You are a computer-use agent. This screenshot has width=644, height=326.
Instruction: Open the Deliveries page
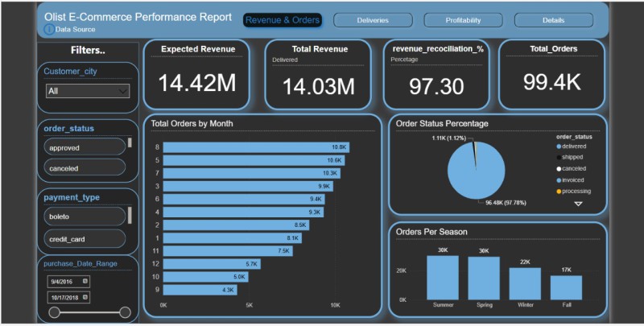tap(373, 20)
